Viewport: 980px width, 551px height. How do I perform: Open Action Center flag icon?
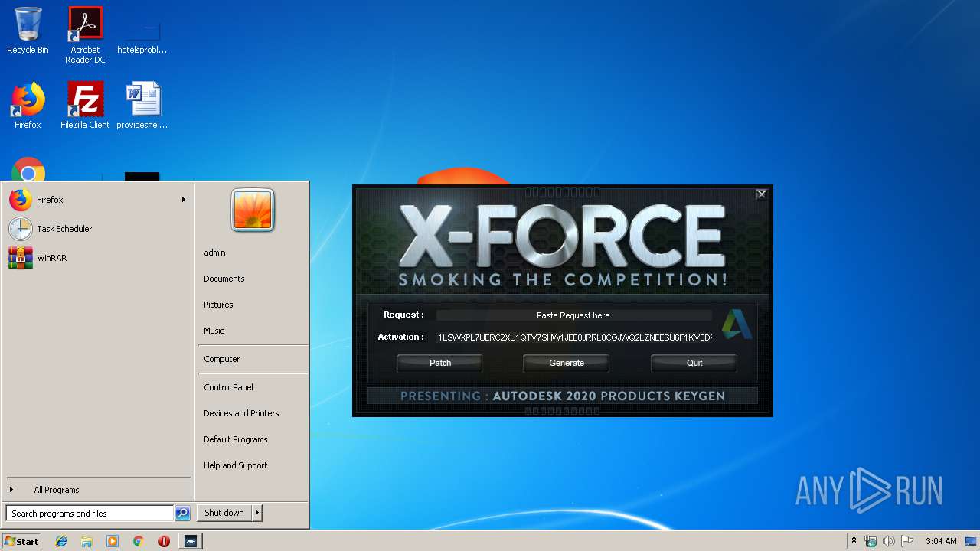[906, 541]
